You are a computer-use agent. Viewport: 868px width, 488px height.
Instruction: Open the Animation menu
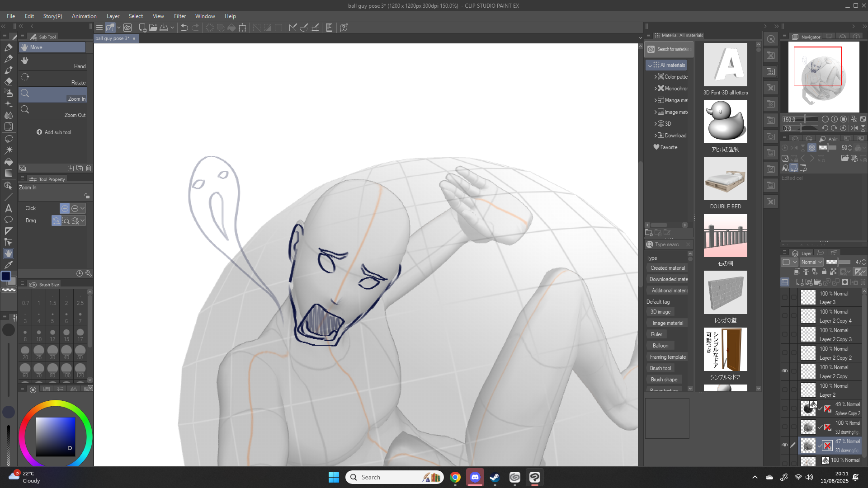84,16
